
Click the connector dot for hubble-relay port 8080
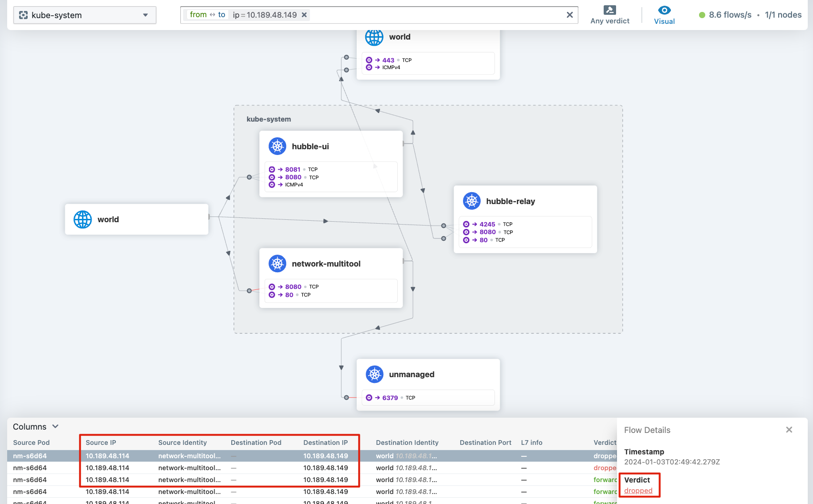coord(444,238)
